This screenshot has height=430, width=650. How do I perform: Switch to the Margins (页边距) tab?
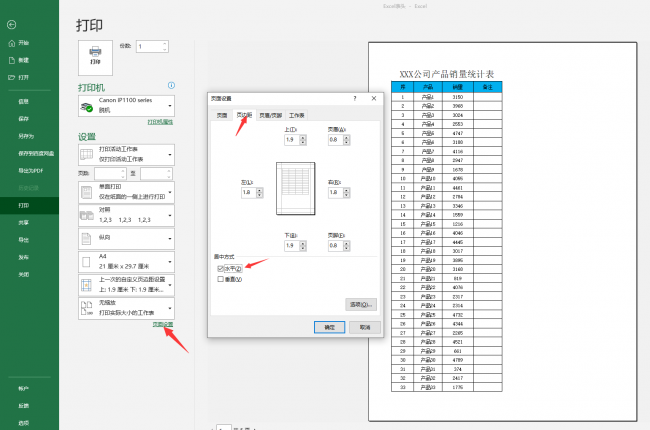coord(244,115)
